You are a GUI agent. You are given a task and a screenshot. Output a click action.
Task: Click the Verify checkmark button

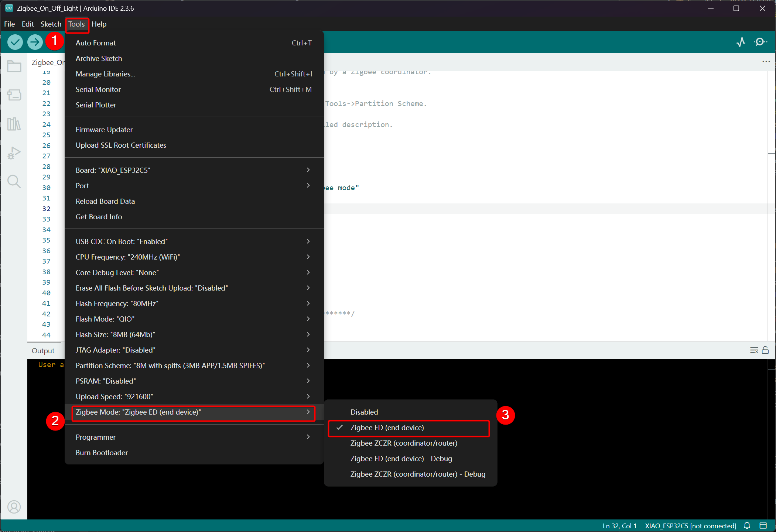point(15,42)
